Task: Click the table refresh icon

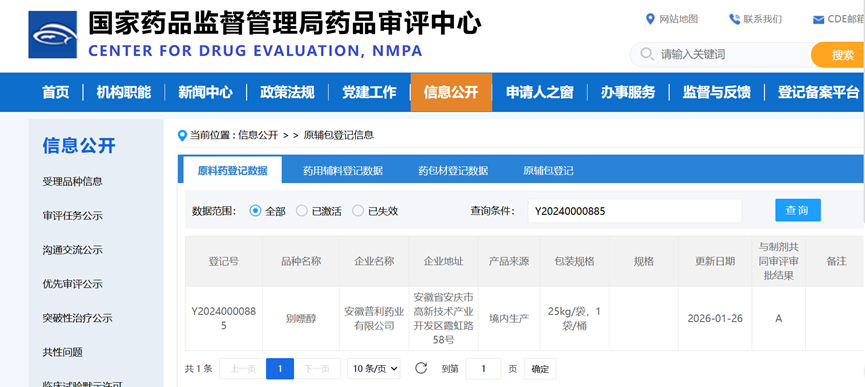Action: 421,368
